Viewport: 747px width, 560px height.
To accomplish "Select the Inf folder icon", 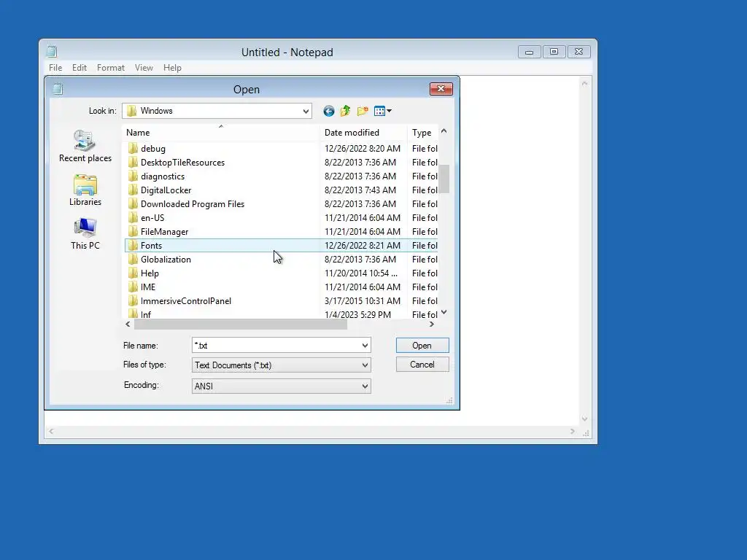I will click(x=133, y=314).
